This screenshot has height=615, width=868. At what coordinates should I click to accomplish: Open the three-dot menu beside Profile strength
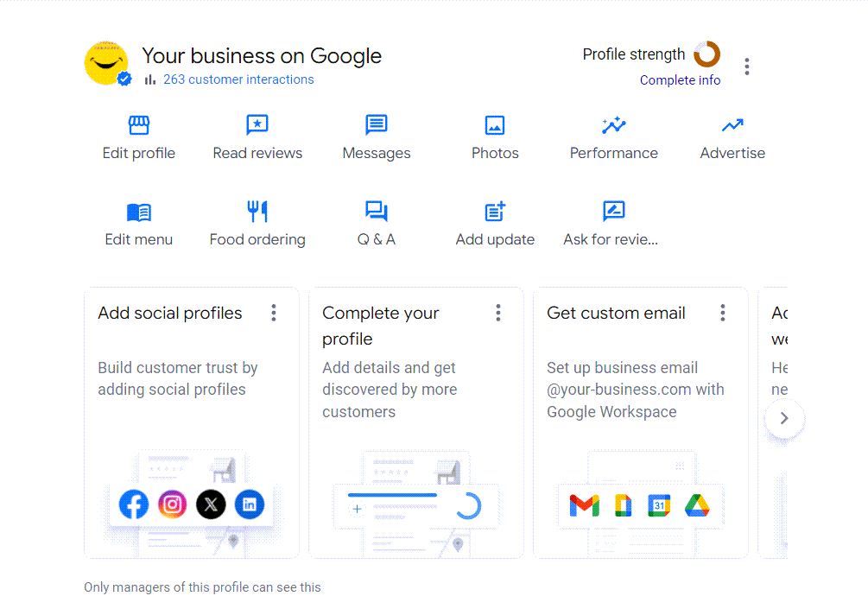click(x=746, y=66)
